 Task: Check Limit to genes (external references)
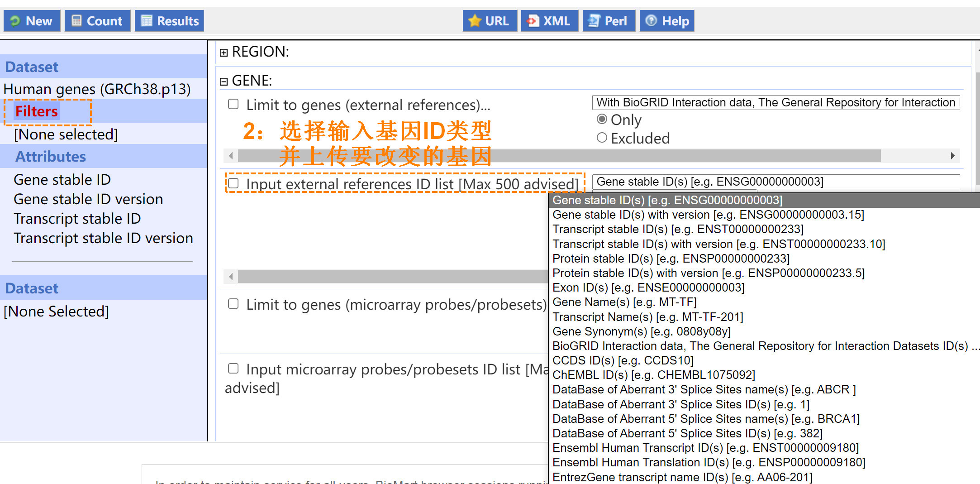click(x=233, y=104)
